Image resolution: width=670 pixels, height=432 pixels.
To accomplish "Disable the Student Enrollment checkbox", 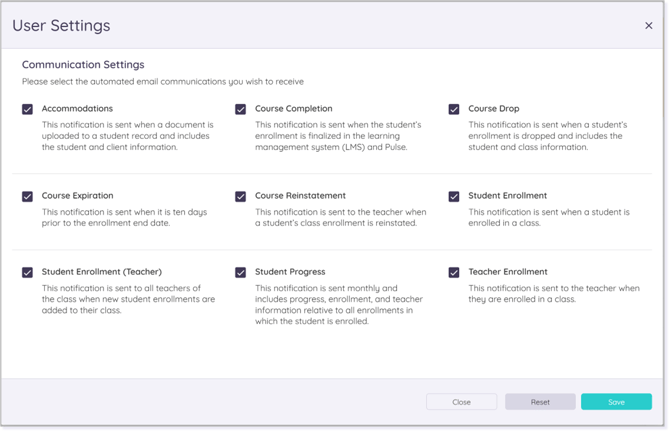I will point(454,197).
